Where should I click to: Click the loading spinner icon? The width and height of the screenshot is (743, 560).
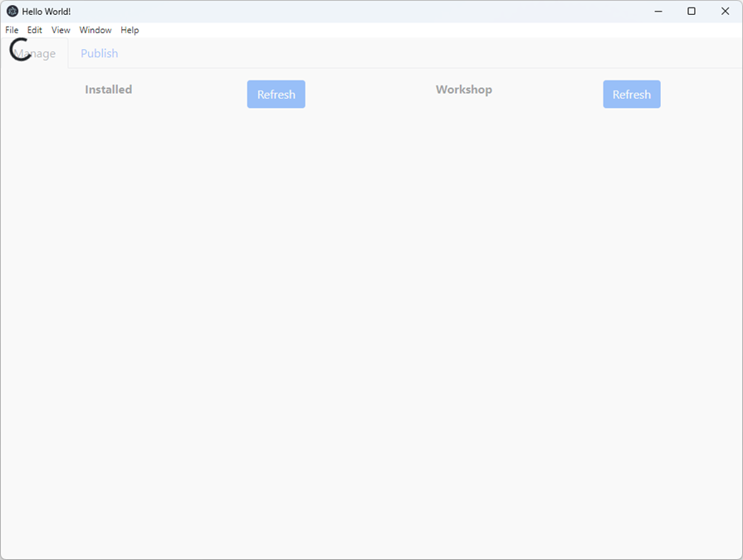(x=20, y=50)
